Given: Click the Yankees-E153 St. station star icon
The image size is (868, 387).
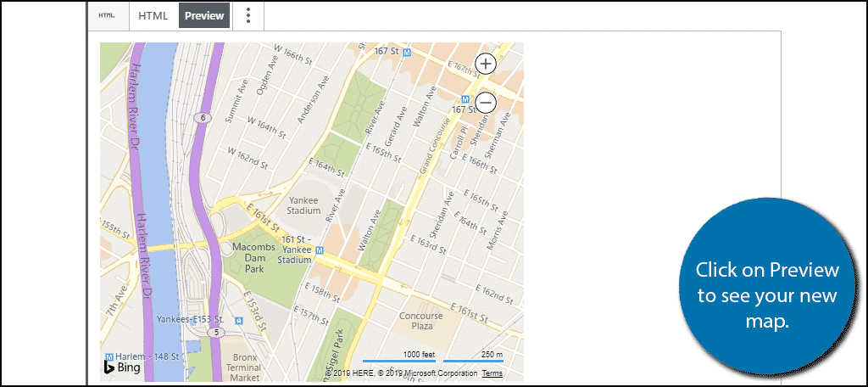Looking at the screenshot, I should tap(238, 320).
